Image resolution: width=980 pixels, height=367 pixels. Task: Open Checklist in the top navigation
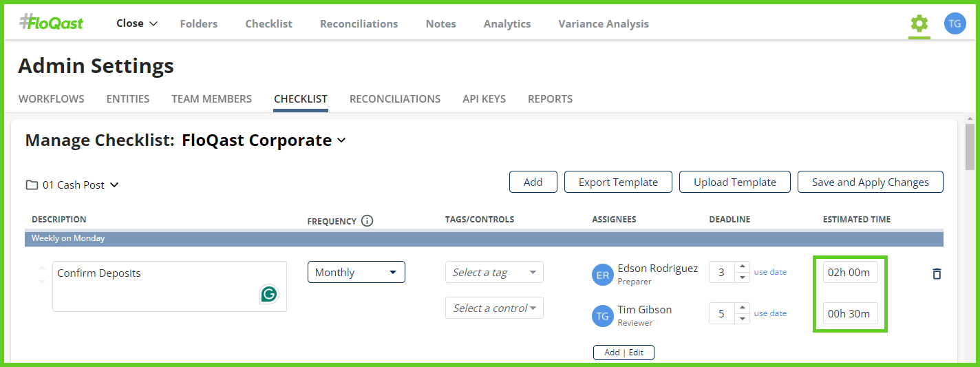coord(268,23)
